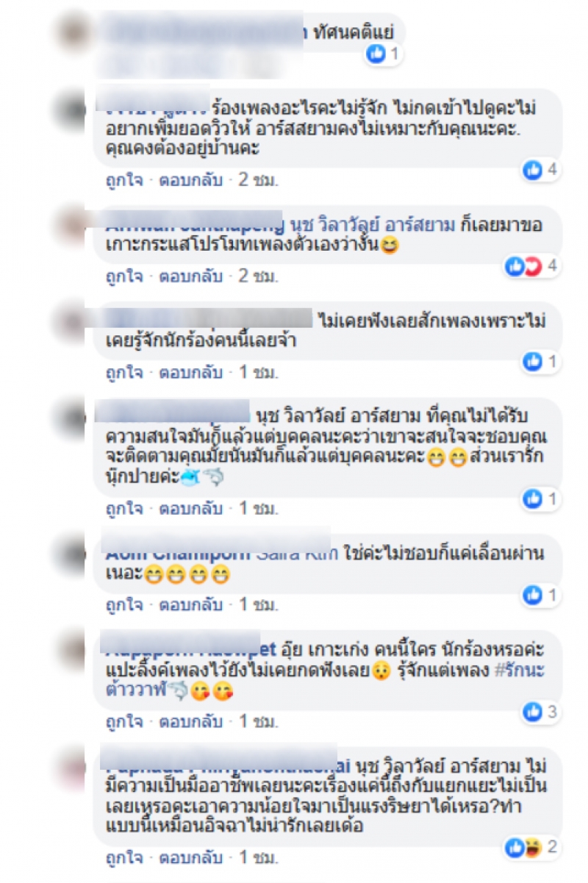588x883 pixels.
Task: See the three likes on the อุ๊ย เกาะเก่ง comment
Action: point(541,711)
